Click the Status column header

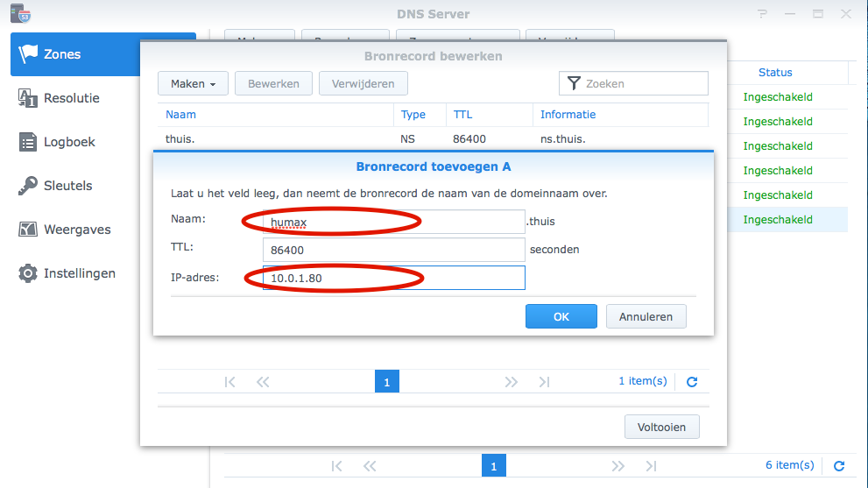pos(775,73)
